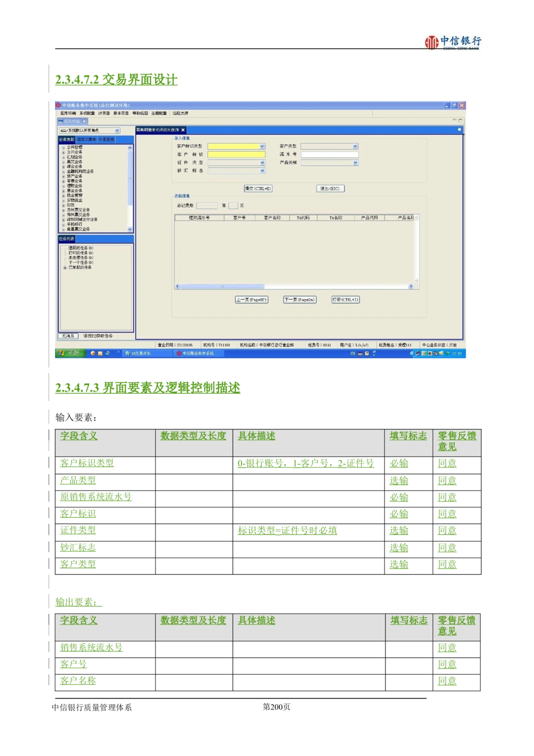Click the 流水号 input field
This screenshot has height=756, width=534.
click(329, 154)
